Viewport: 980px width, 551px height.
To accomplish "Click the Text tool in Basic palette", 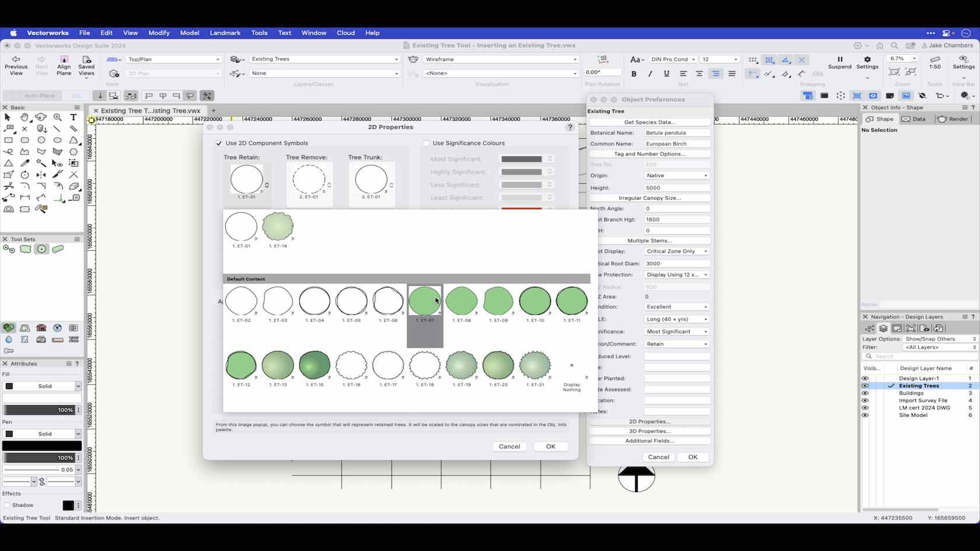I will [x=73, y=117].
